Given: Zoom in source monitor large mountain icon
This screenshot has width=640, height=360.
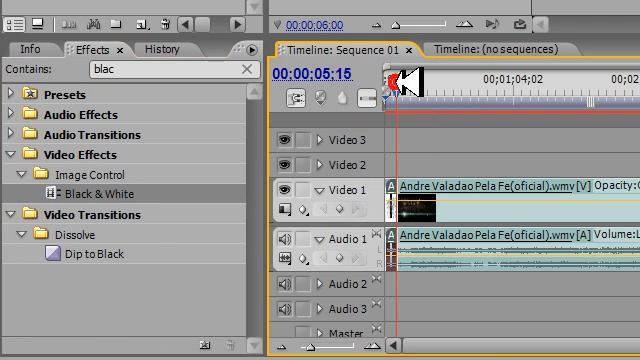Looking at the screenshot, I should (464, 25).
